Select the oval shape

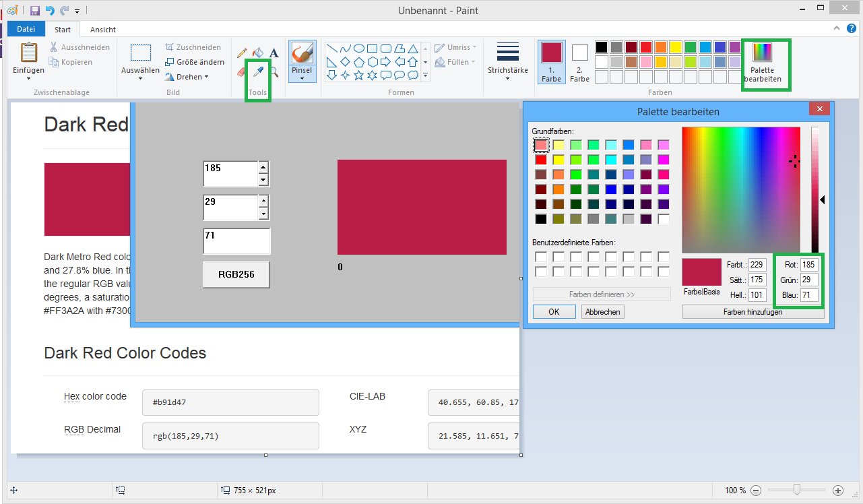(x=358, y=47)
